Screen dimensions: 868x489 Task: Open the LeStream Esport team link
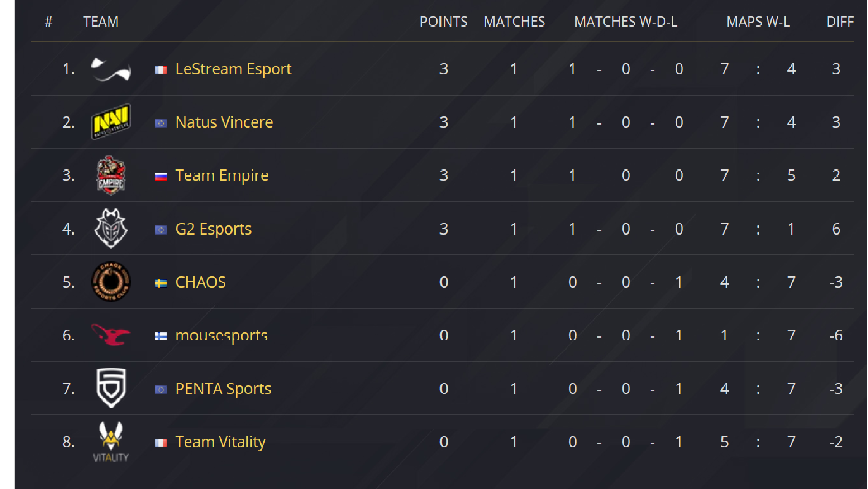pyautogui.click(x=233, y=69)
